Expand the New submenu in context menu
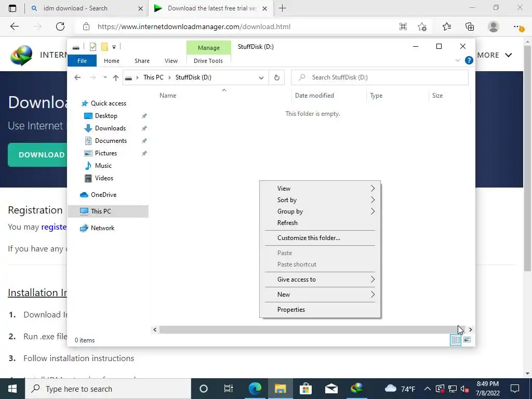 click(320, 295)
